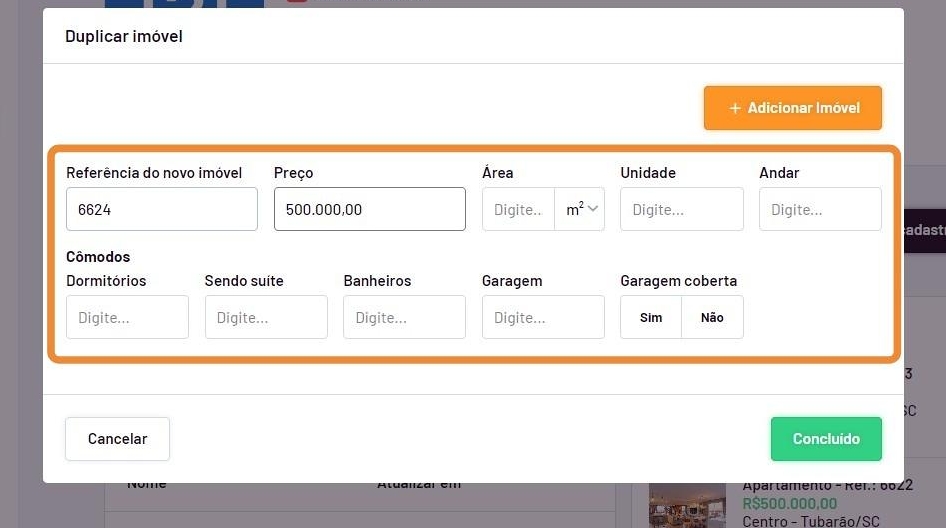946x528 pixels.
Task: Open the Apartamento Ref. 6622 listing
Action: [x=827, y=485]
